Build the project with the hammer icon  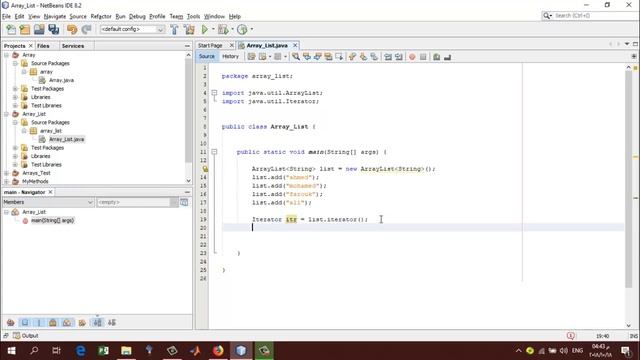click(174, 29)
